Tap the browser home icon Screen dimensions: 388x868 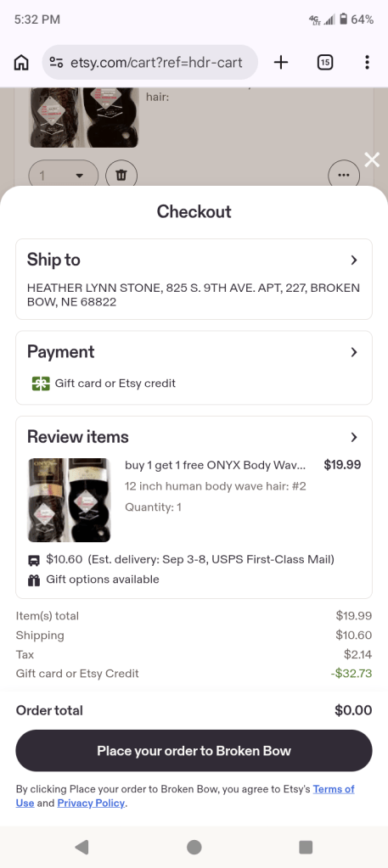21,63
